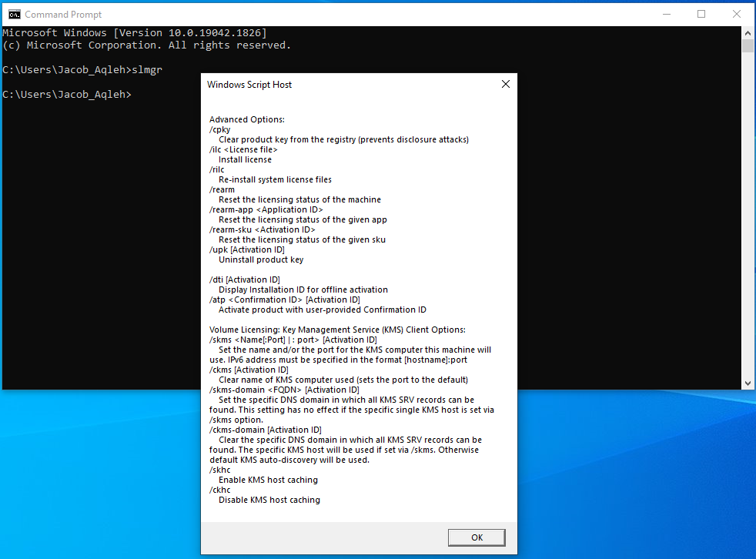Click the "Install license" description
This screenshot has height=559, width=756.
point(245,159)
